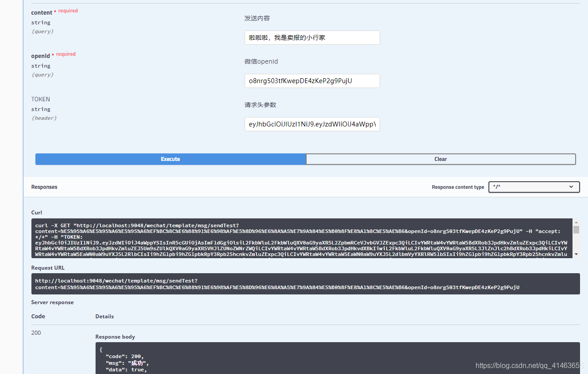Screen dimensions: 588x374
Task: Click the openId parameter name label
Action: point(41,56)
